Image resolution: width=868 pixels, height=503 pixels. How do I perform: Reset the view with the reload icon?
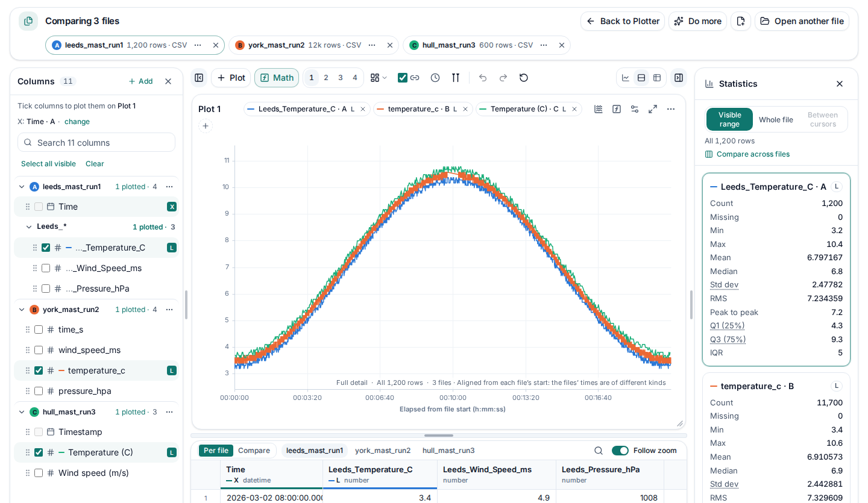(524, 78)
